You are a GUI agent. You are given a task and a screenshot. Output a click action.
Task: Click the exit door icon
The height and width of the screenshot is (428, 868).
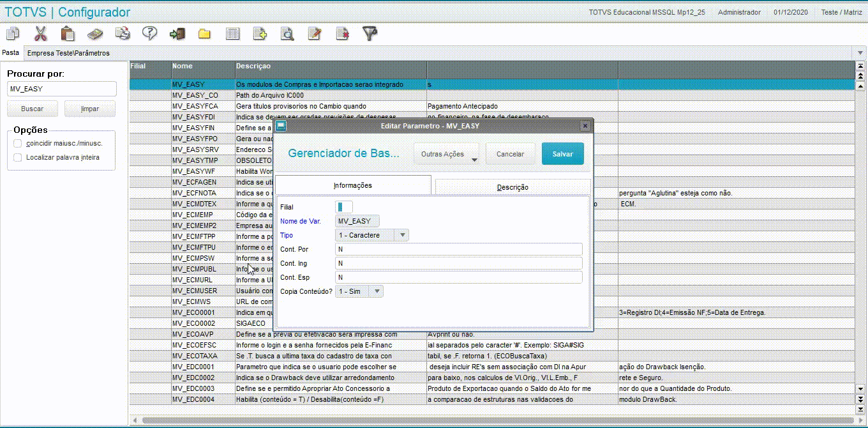coord(177,33)
